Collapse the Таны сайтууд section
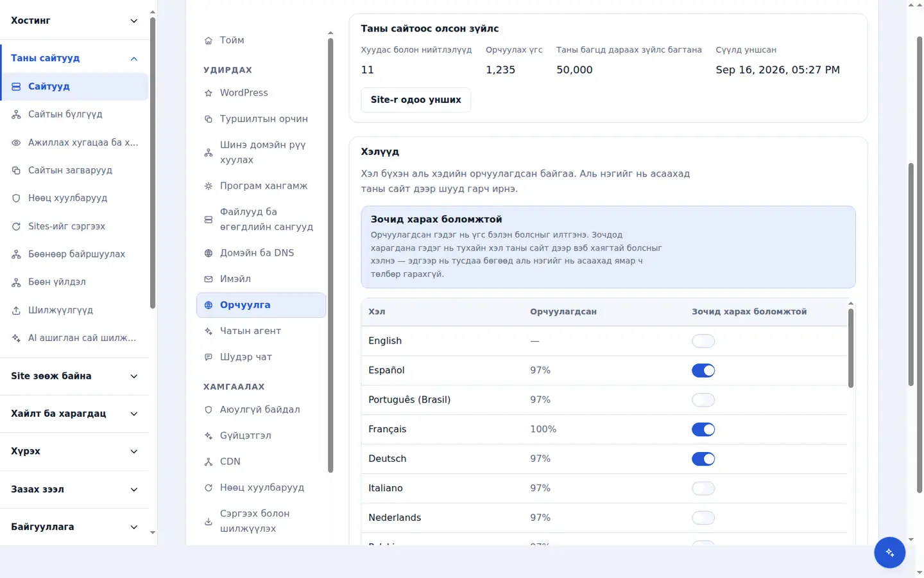Viewport: 924px width, 578px height. click(x=74, y=58)
